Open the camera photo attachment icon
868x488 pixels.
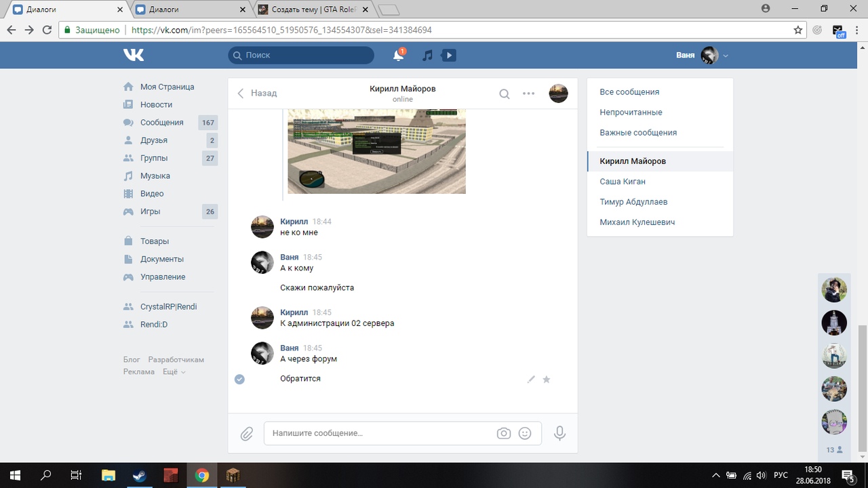click(503, 433)
